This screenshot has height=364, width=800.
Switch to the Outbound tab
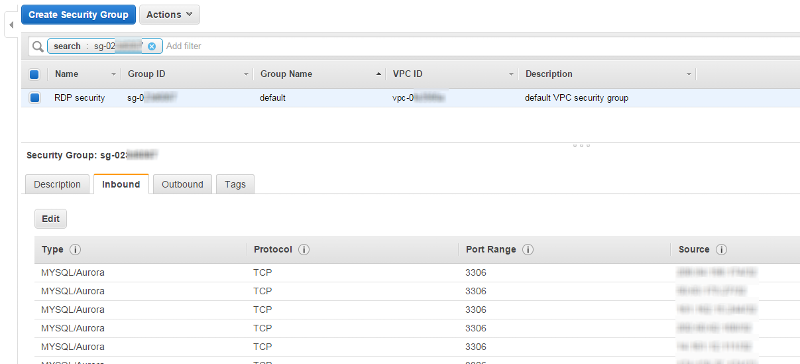[x=182, y=185]
